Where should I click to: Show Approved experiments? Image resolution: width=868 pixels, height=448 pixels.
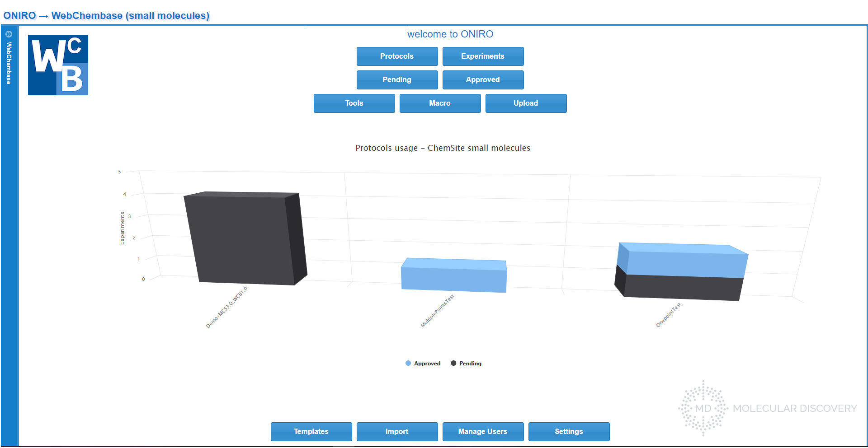[483, 80]
